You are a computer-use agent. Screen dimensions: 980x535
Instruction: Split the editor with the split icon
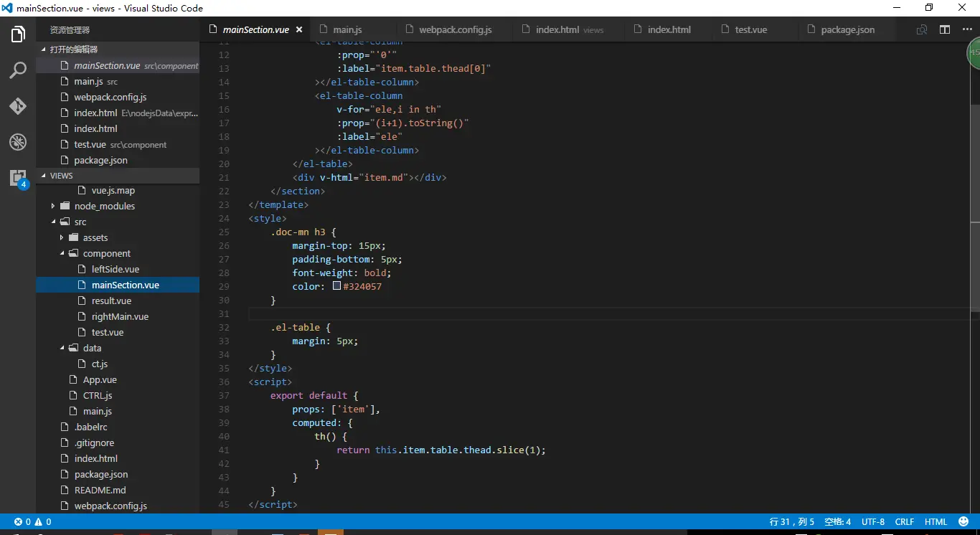[x=945, y=29]
